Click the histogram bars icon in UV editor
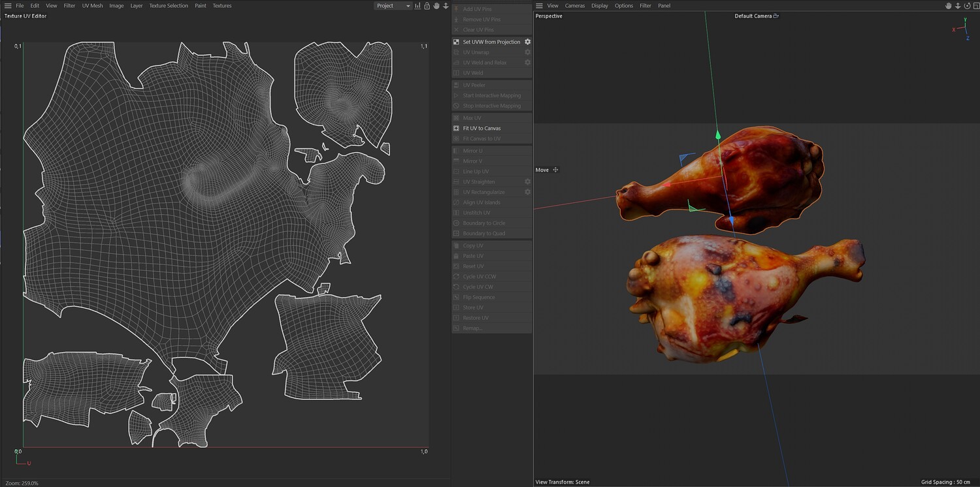This screenshot has height=487, width=980. [x=417, y=6]
